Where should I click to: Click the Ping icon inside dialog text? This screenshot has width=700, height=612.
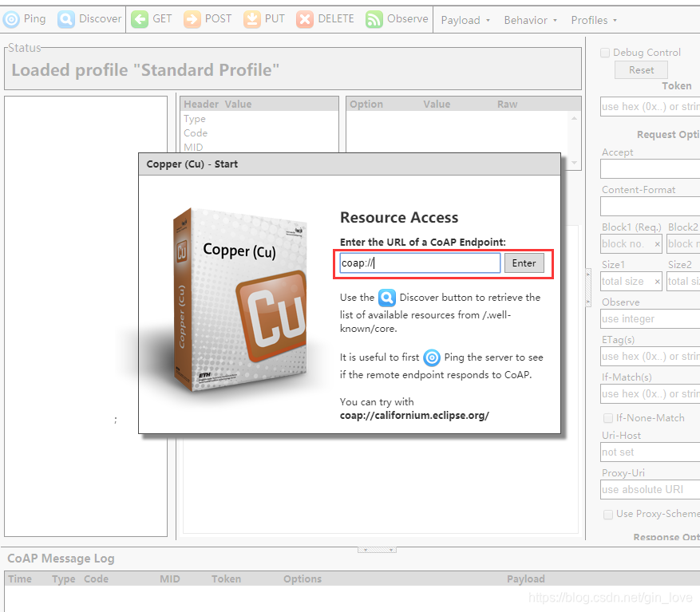point(432,357)
